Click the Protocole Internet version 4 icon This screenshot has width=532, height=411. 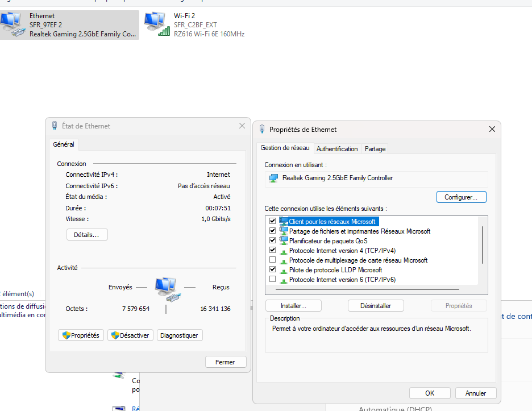tap(284, 250)
